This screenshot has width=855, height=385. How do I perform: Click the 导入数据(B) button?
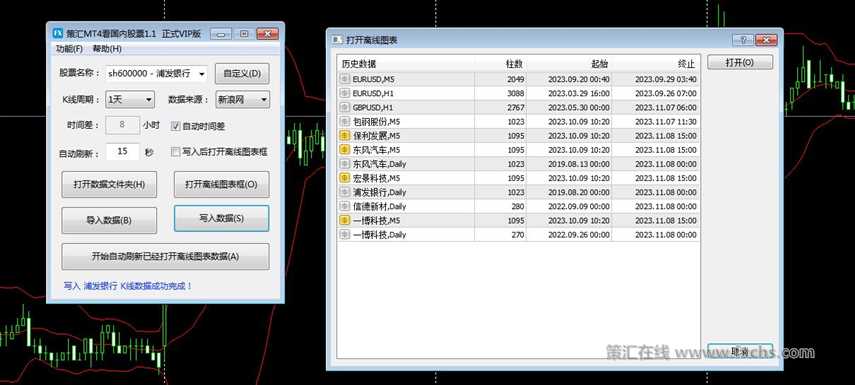[109, 220]
